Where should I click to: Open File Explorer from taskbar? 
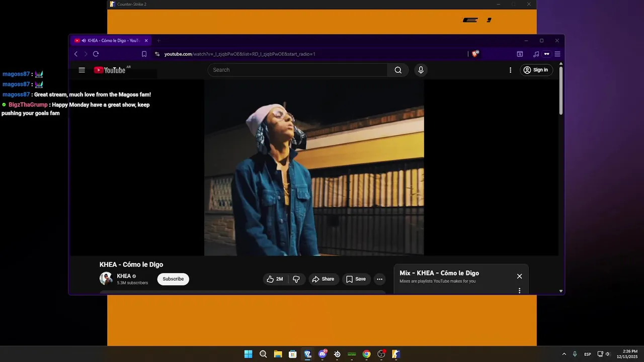click(x=278, y=354)
